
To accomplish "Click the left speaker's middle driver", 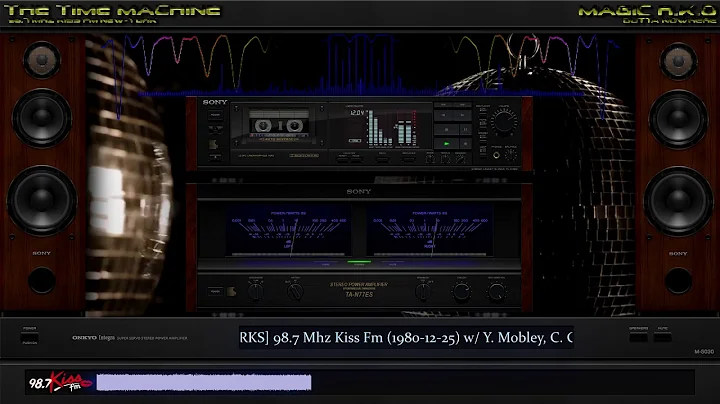I will tap(42, 118).
